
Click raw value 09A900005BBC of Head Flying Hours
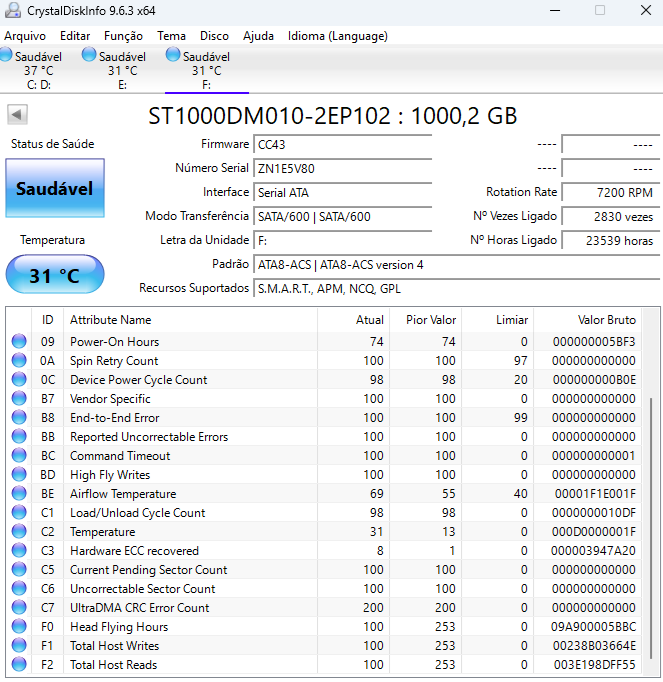coord(593,627)
